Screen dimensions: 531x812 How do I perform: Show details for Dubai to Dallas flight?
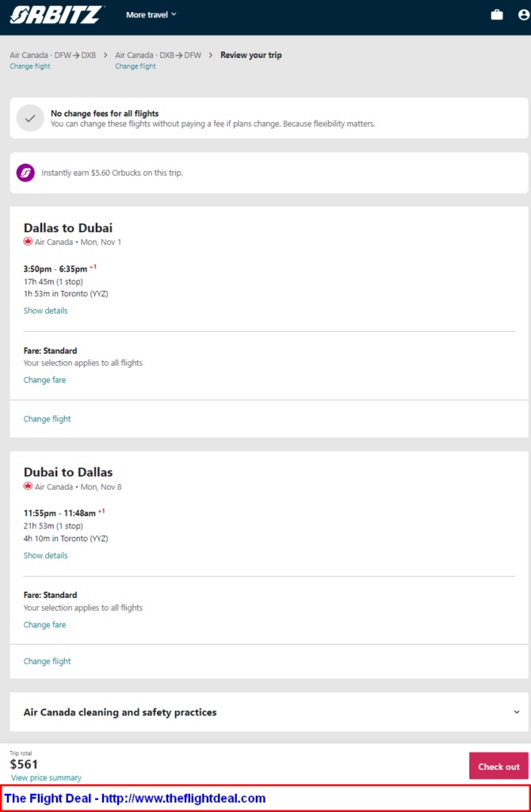[46, 555]
